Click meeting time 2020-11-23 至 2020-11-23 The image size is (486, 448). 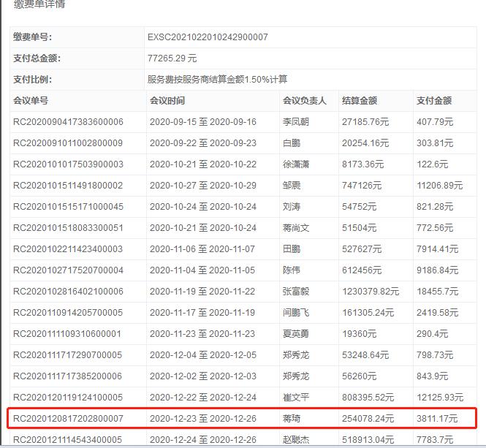[202, 334]
